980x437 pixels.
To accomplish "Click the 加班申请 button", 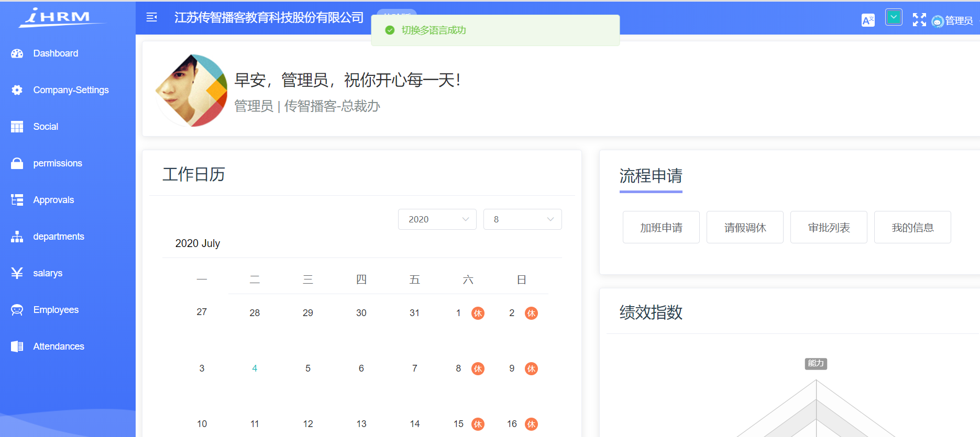I will [661, 227].
